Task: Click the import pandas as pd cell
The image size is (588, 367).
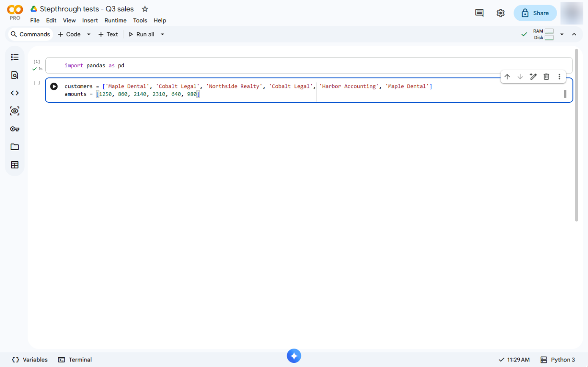Action: pos(309,66)
